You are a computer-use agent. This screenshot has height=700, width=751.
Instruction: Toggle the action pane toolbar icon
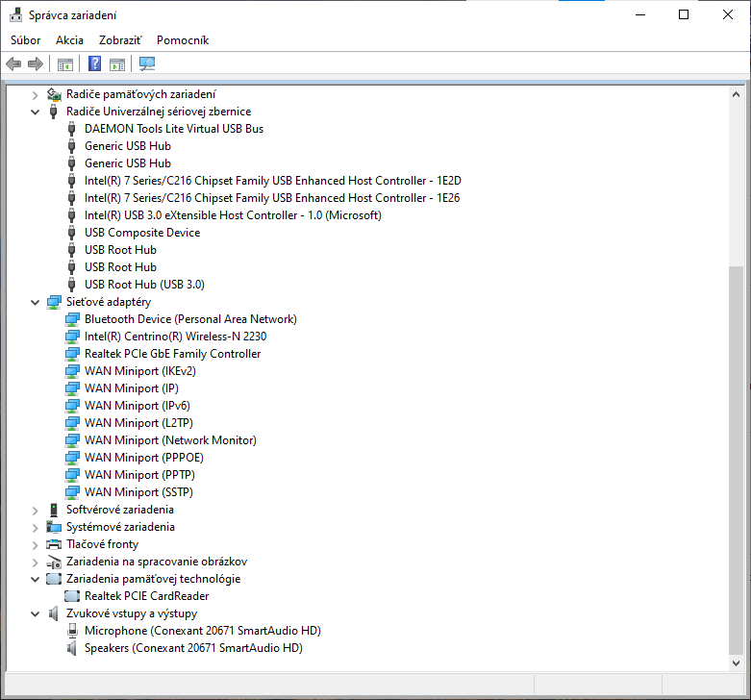pyautogui.click(x=117, y=63)
